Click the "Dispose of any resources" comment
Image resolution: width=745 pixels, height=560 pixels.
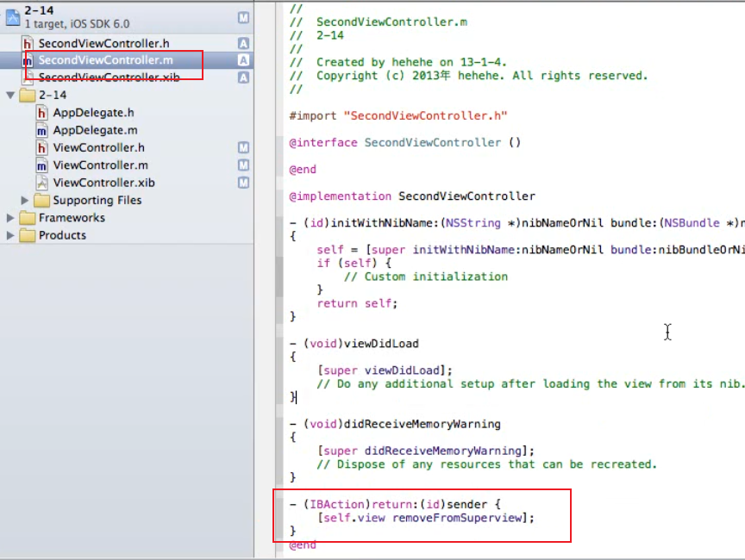coord(486,464)
